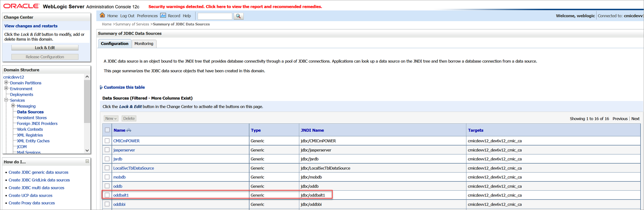Click the magnifying glass search button
Image resolution: width=644 pixels, height=210 pixels.
238,16
